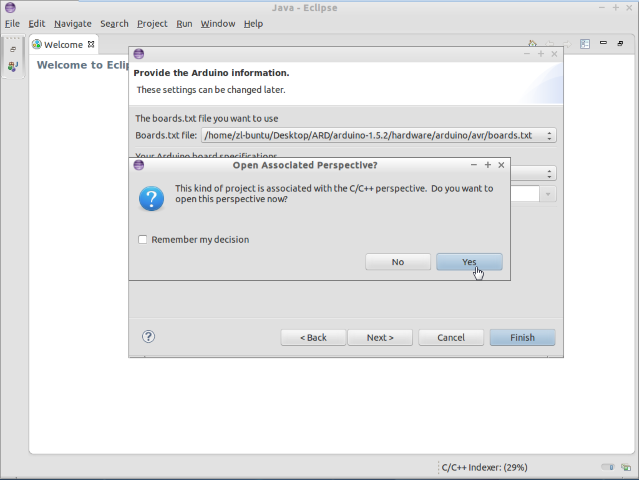Click the 'Boards.txt file:' label

(x=166, y=135)
